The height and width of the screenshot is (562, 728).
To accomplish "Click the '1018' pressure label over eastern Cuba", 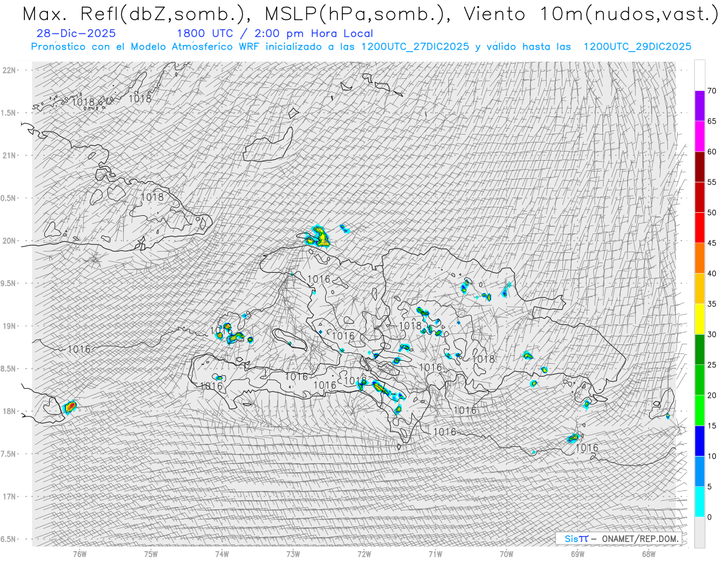I will point(152,197).
